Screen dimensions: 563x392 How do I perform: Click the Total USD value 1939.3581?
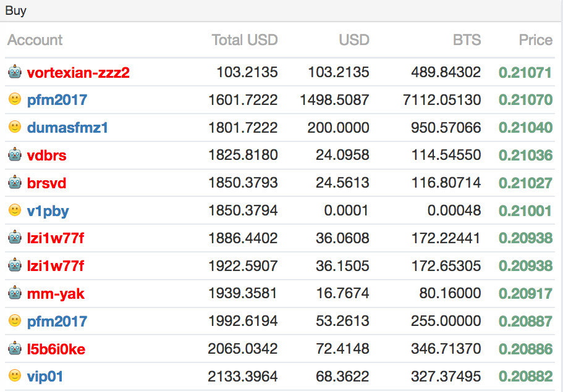[x=243, y=294]
